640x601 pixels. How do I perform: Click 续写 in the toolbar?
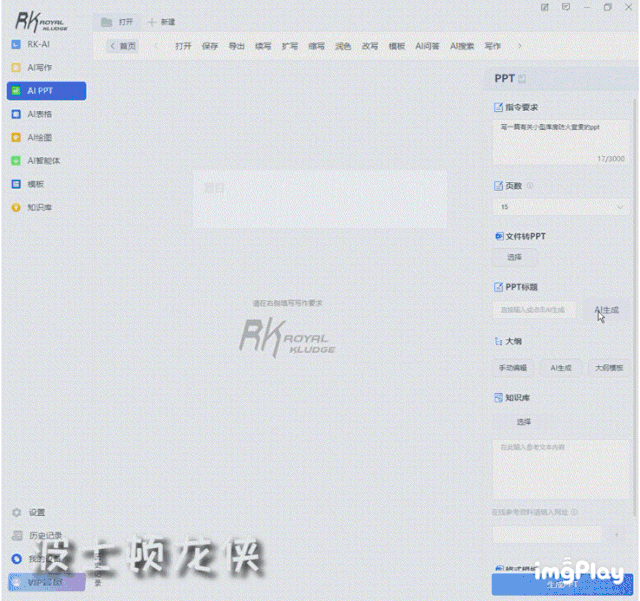tap(263, 46)
